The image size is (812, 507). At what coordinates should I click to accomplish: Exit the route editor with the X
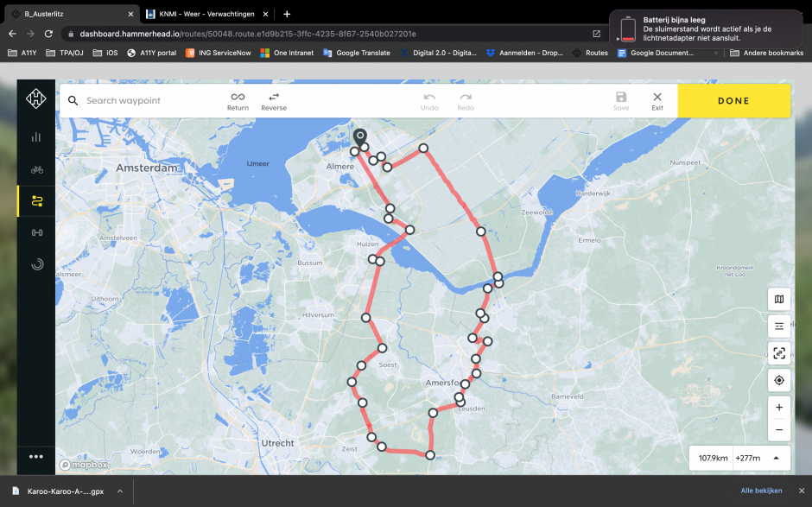pos(657,101)
